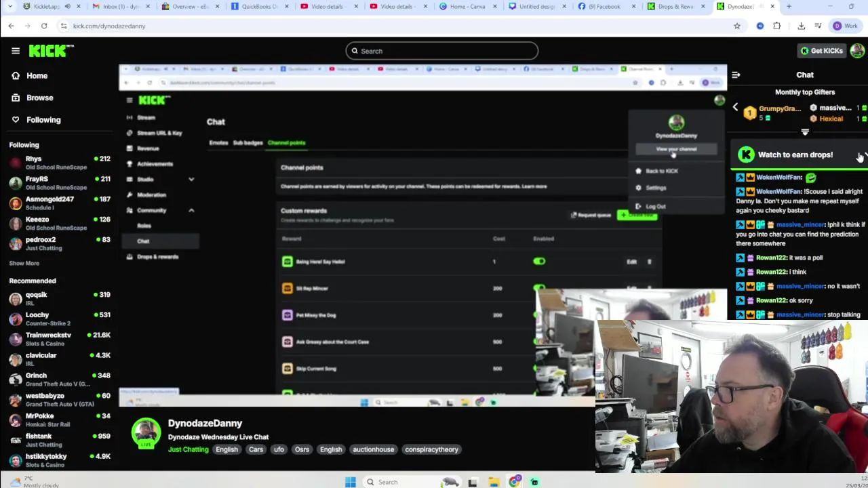This screenshot has width=868, height=488.
Task: Open the profile avatar menu
Action: pyautogui.click(x=857, y=51)
